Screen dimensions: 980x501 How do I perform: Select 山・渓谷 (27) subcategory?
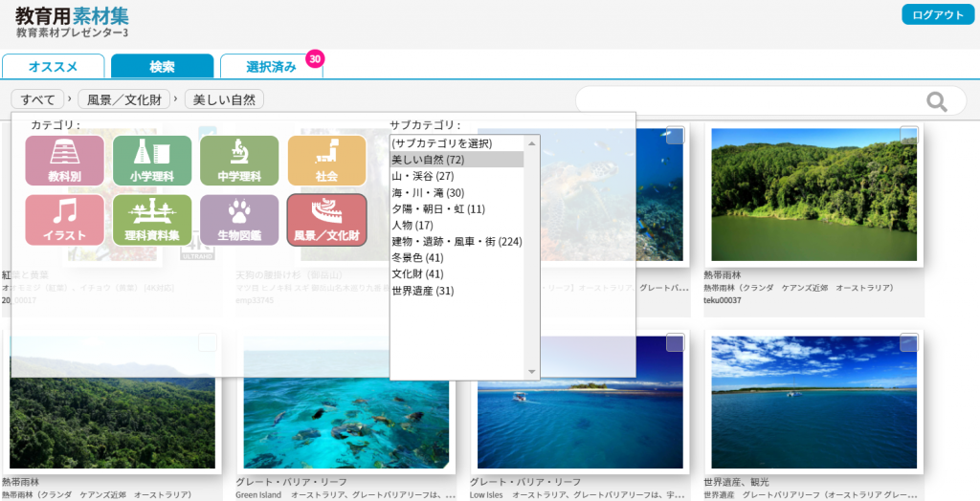tap(457, 176)
